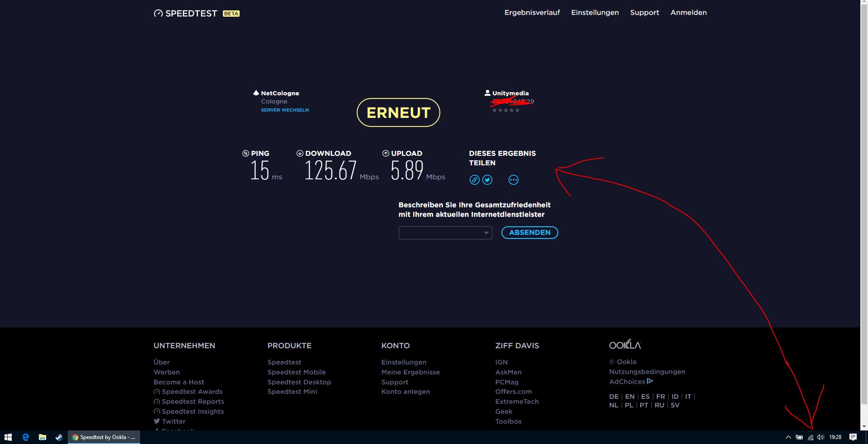Open the Werben footer link
This screenshot has width=868, height=444.
166,372
